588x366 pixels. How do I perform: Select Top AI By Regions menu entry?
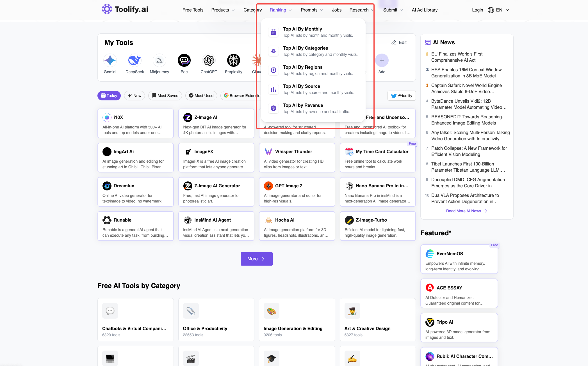pos(313,70)
